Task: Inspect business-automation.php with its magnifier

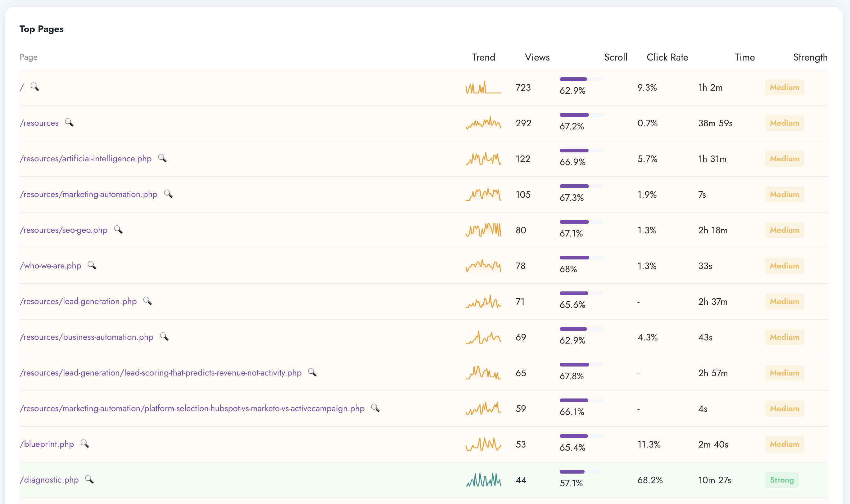Action: coord(165,336)
